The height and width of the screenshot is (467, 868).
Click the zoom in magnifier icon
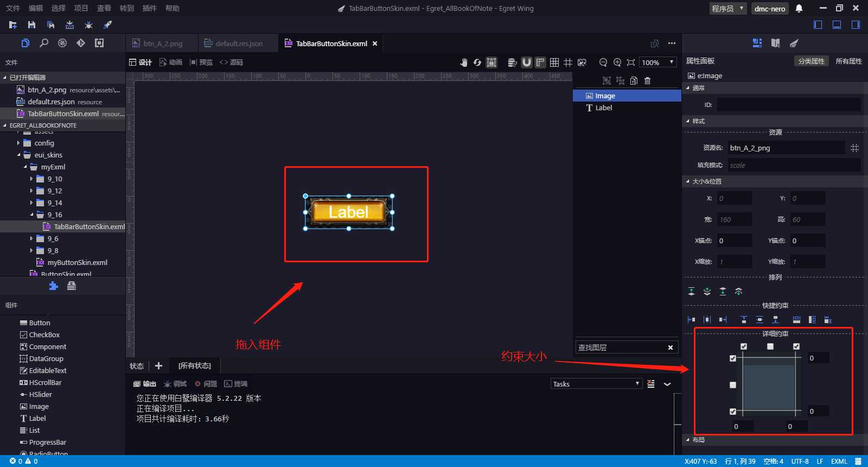coord(617,62)
